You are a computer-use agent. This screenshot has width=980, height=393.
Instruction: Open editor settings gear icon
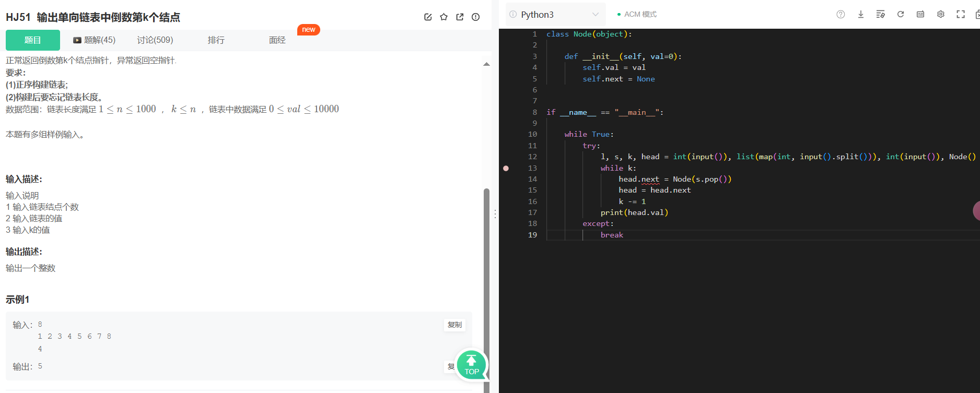941,15
